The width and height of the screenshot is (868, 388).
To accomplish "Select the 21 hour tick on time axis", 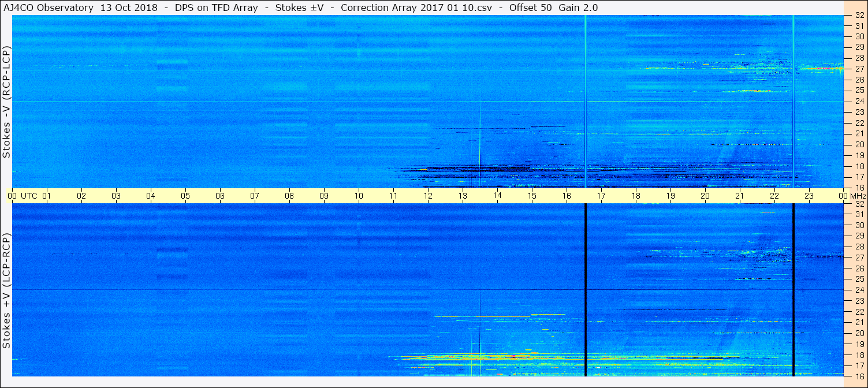I will click(740, 196).
